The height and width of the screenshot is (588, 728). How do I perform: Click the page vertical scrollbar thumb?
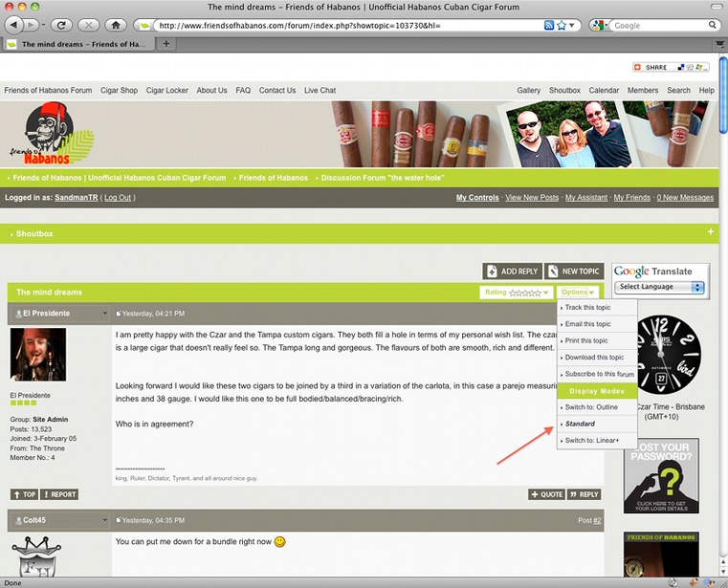[723, 96]
